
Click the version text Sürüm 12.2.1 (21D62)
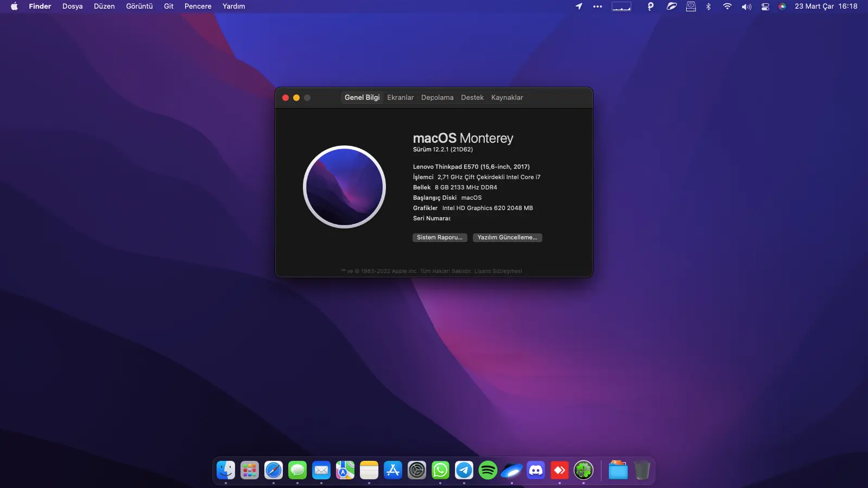pyautogui.click(x=443, y=150)
